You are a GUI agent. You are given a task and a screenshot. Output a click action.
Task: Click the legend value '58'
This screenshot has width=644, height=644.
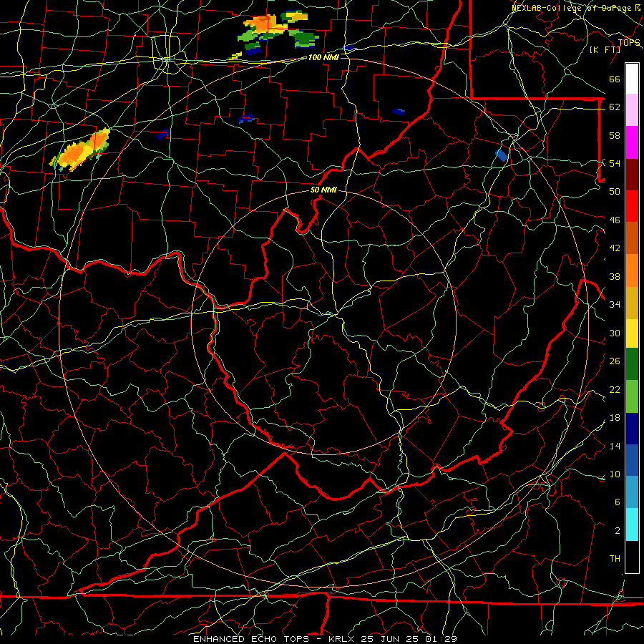pyautogui.click(x=615, y=135)
